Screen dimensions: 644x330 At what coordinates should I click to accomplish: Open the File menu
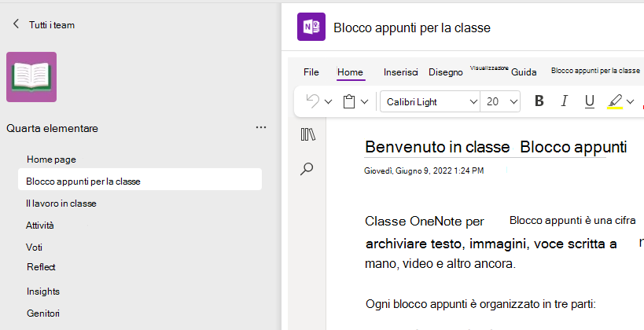click(x=311, y=72)
